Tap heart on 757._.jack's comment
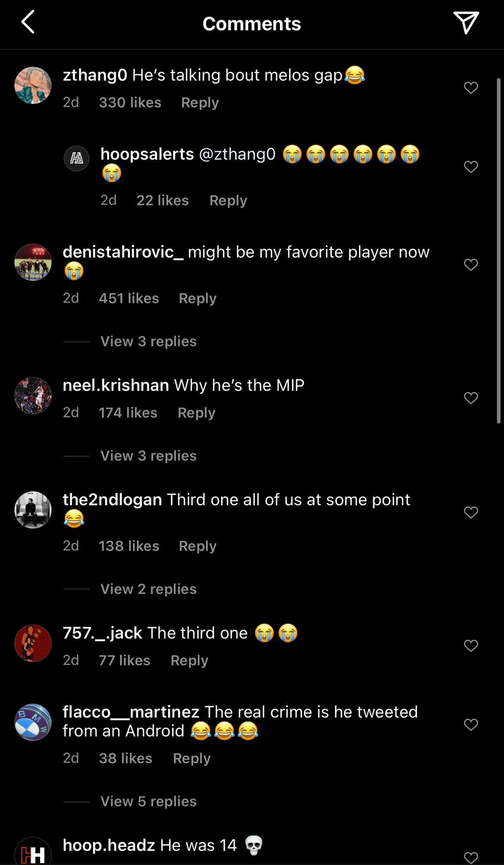The width and height of the screenshot is (504, 865). tap(471, 646)
